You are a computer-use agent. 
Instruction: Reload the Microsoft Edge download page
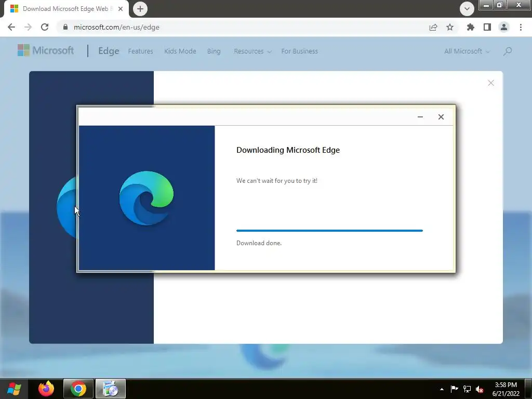pyautogui.click(x=45, y=27)
